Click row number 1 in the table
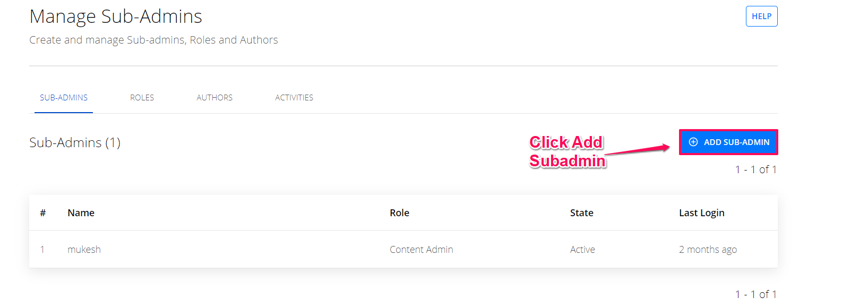The image size is (868, 306). (x=42, y=249)
